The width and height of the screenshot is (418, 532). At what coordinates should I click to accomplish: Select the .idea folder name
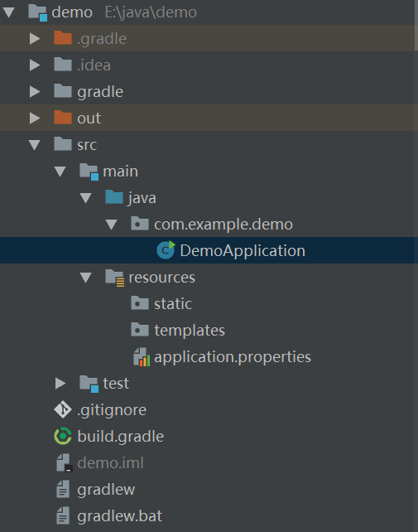pos(94,65)
